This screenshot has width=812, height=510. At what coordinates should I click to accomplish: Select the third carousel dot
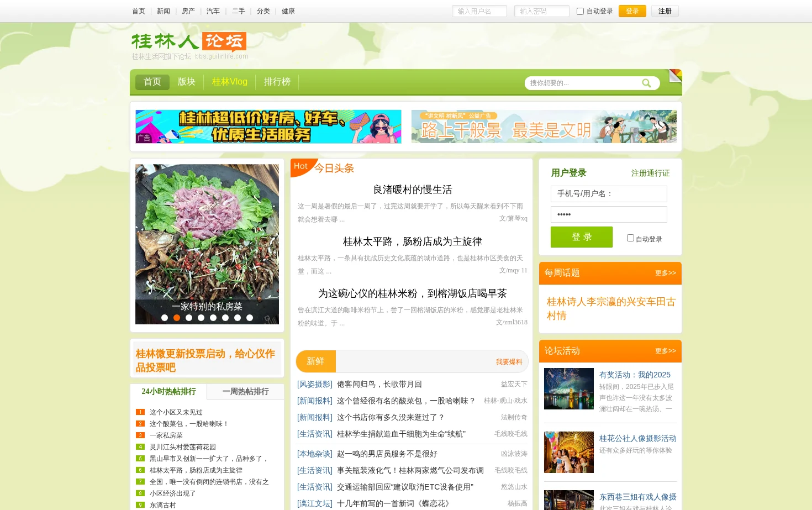click(x=189, y=318)
